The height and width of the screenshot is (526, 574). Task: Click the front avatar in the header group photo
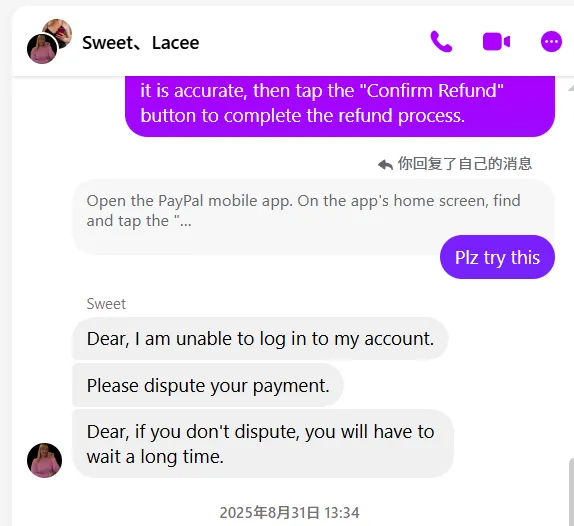pos(42,48)
